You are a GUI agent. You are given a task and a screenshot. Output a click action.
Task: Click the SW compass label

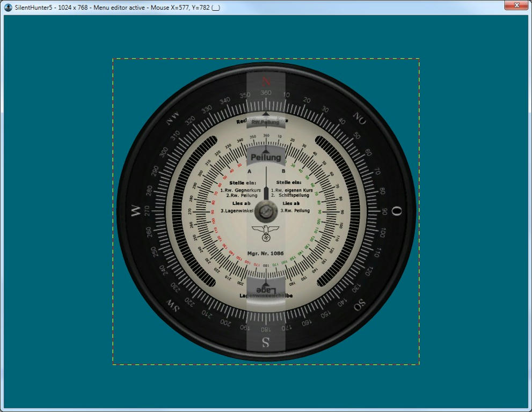coord(172,305)
